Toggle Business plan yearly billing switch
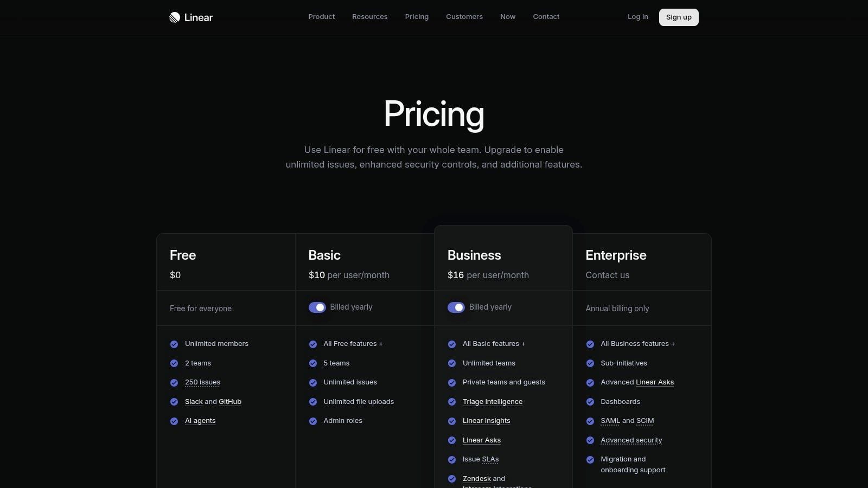Screen dimensions: 868x488 (x=456, y=307)
